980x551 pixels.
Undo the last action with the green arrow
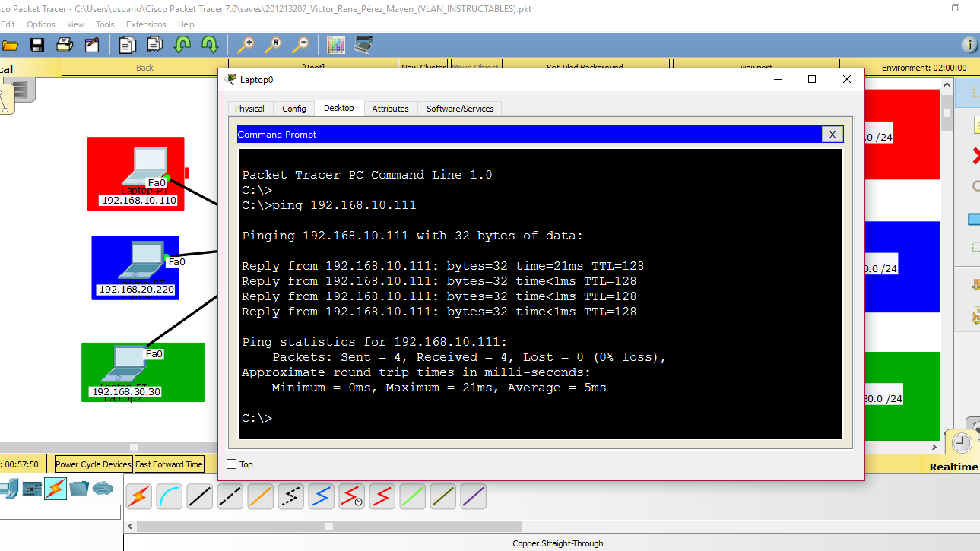pyautogui.click(x=182, y=45)
